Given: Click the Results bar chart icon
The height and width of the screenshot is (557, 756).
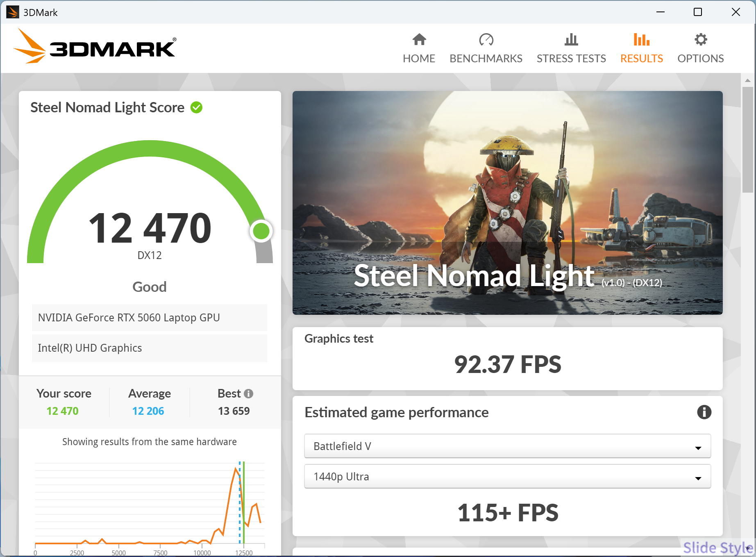Looking at the screenshot, I should pyautogui.click(x=642, y=40).
